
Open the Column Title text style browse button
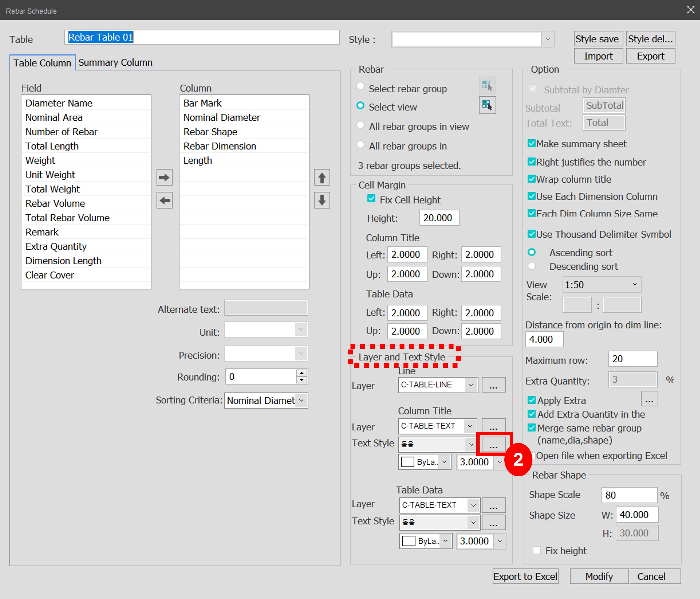tap(494, 444)
